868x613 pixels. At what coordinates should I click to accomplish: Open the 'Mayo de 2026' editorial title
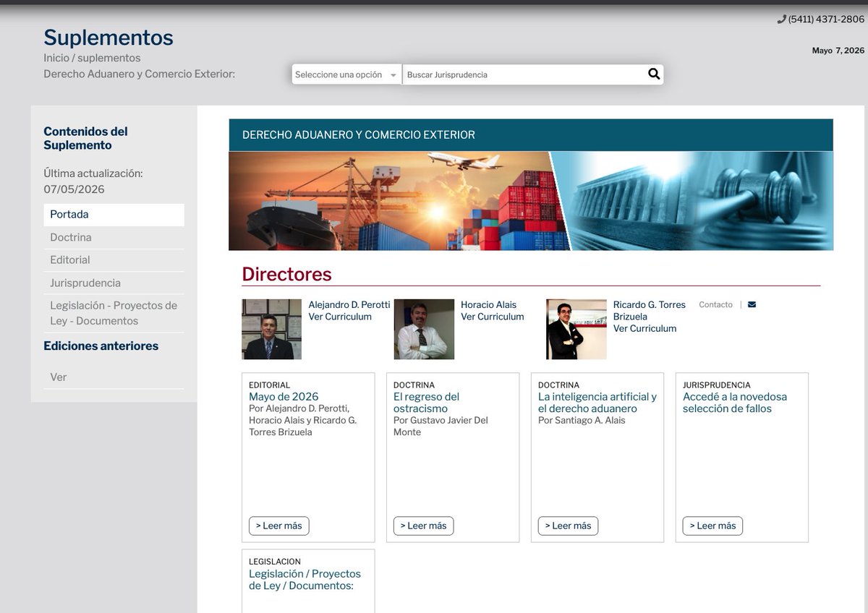tap(284, 397)
